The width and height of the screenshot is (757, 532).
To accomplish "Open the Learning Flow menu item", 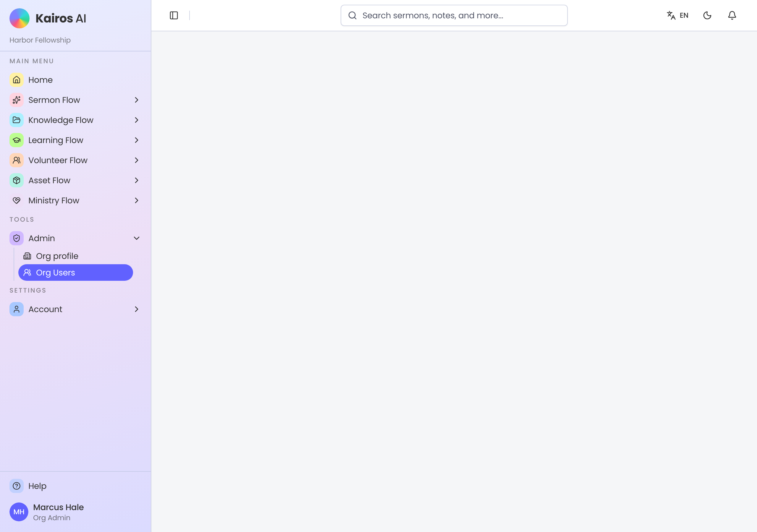I will (75, 140).
